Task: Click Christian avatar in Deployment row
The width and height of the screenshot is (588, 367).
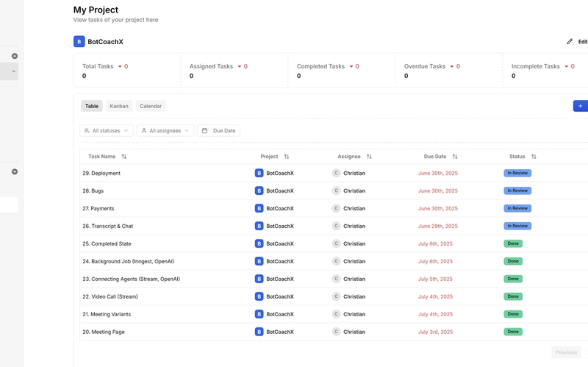Action: 336,173
